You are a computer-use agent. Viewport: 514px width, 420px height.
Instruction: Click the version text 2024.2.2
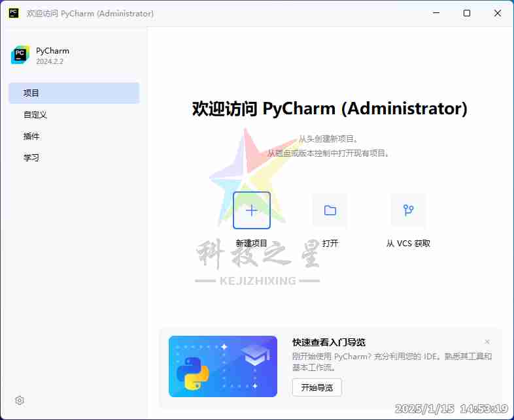point(50,61)
